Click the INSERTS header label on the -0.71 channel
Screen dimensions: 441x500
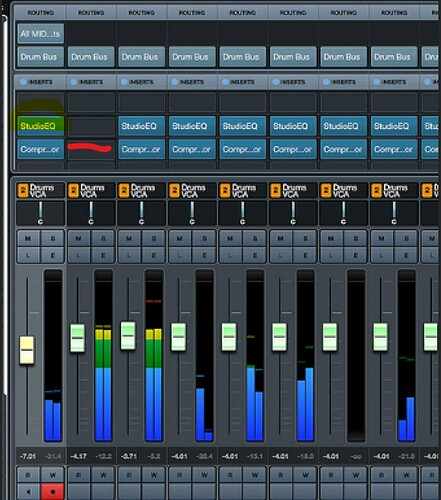(142, 82)
